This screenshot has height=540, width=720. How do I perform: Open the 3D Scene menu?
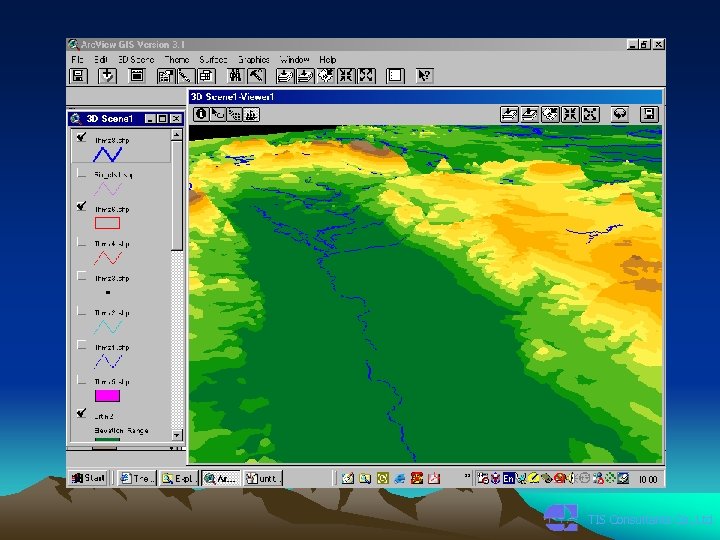[x=136, y=60]
